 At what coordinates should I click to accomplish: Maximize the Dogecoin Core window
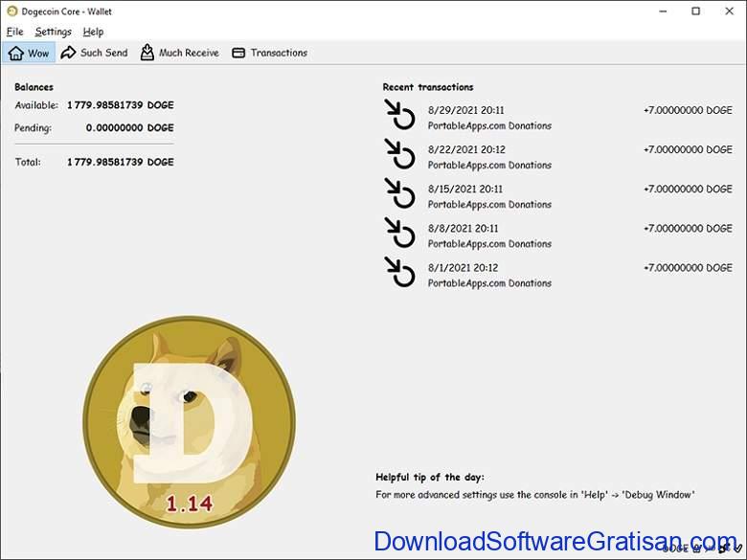(696, 11)
